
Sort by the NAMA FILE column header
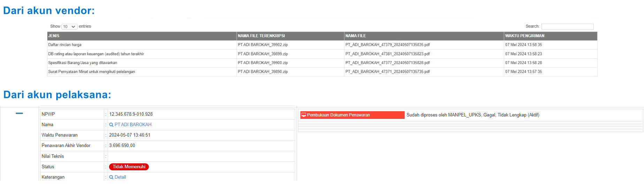coord(355,36)
